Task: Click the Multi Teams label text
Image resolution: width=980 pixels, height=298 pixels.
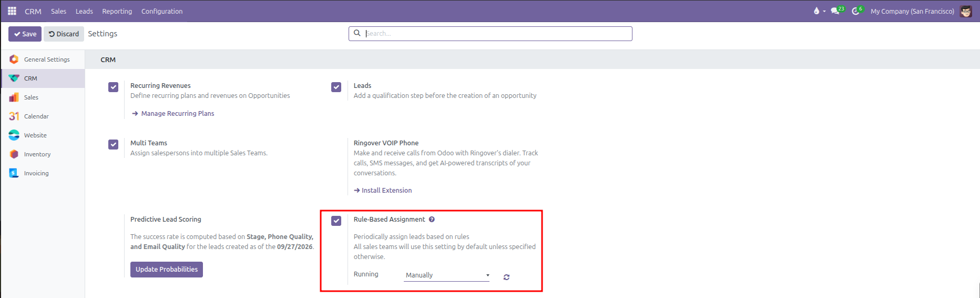Action: coord(149,143)
